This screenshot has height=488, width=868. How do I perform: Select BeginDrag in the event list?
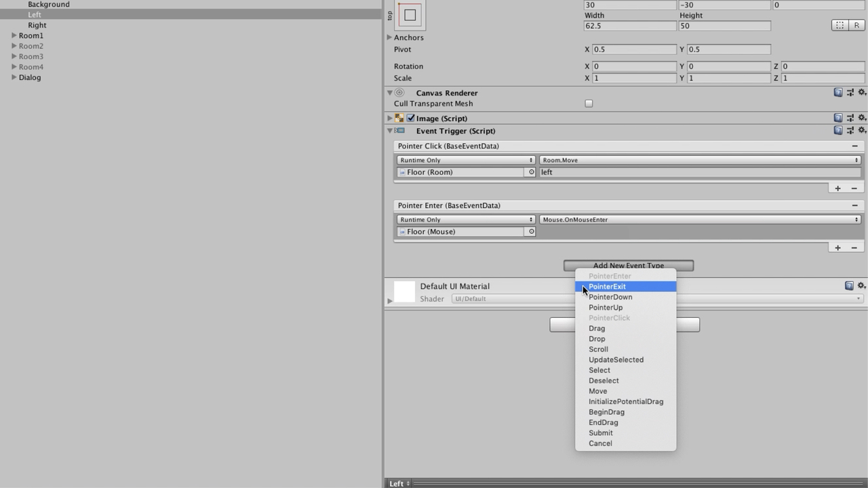click(606, 412)
